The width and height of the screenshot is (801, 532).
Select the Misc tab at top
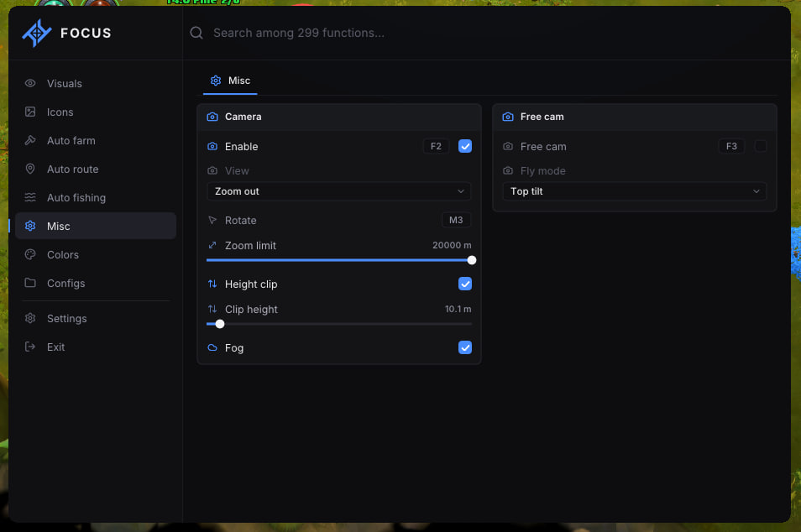(x=230, y=81)
